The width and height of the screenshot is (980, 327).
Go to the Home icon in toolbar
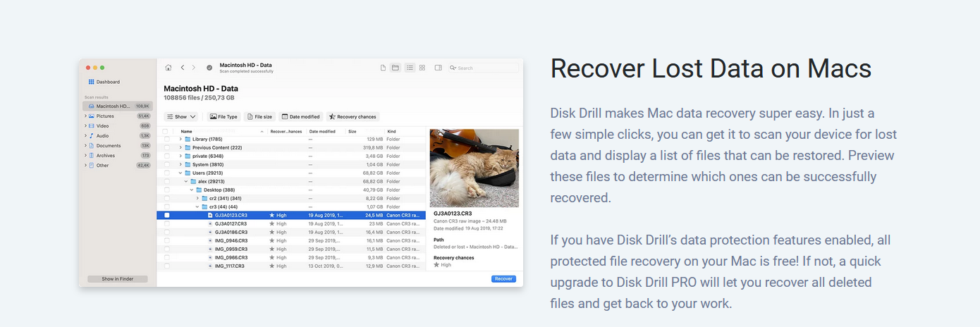[169, 68]
